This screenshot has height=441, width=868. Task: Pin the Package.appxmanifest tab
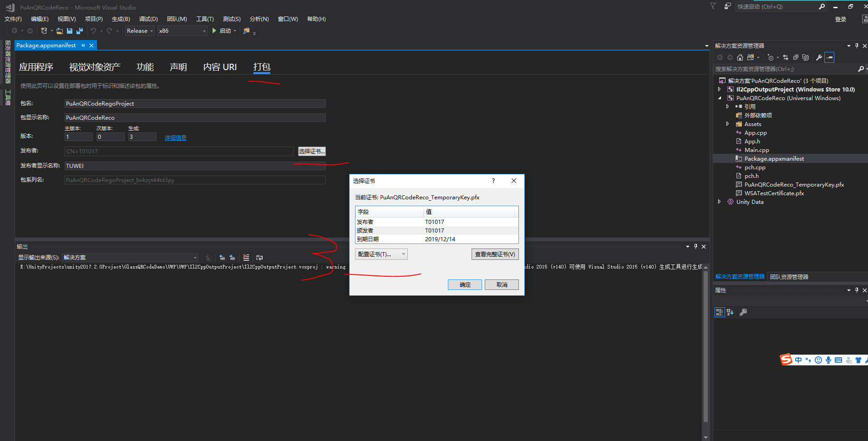pos(83,46)
